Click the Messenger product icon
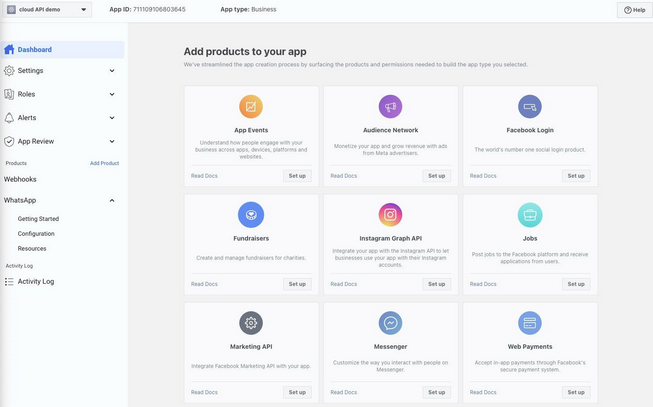Image resolution: width=653 pixels, height=407 pixels. tap(390, 323)
